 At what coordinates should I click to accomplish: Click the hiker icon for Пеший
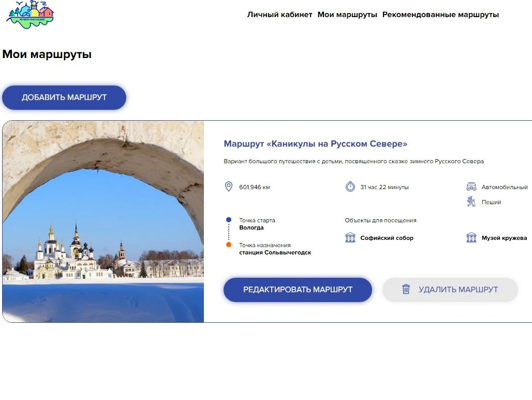click(x=471, y=202)
